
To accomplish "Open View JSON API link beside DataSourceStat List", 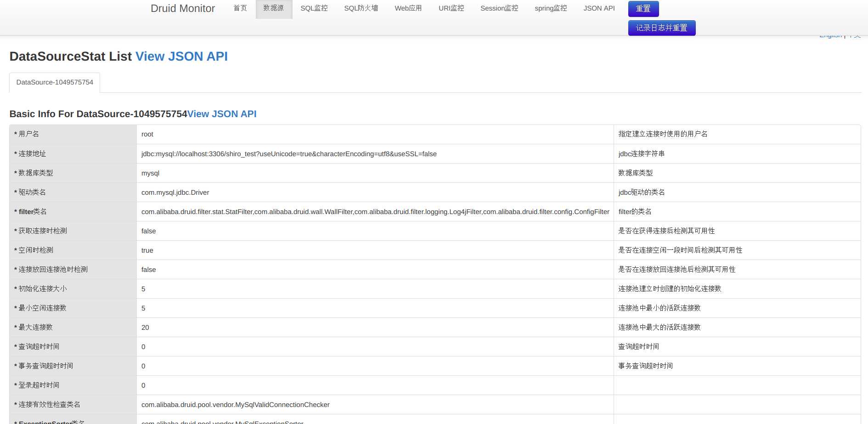I will pos(181,57).
